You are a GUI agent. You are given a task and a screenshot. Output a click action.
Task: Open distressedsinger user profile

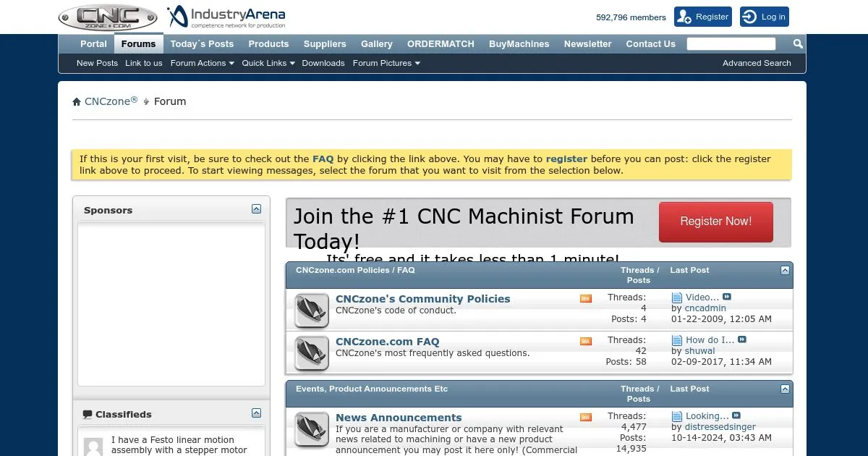[720, 426]
